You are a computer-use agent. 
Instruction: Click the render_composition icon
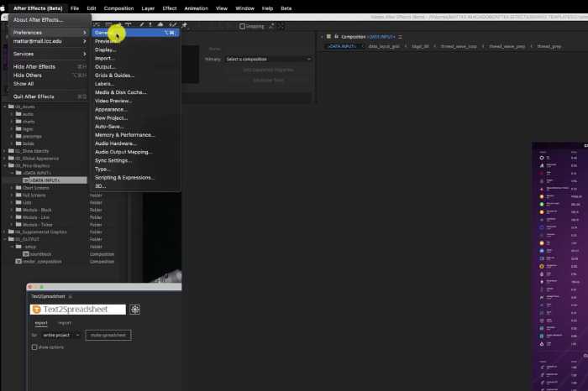pyautogui.click(x=18, y=262)
